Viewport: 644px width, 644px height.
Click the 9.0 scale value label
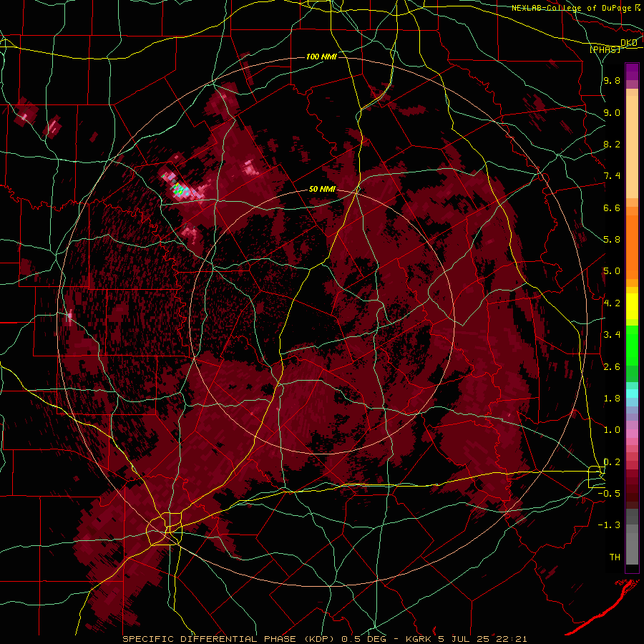[x=612, y=112]
